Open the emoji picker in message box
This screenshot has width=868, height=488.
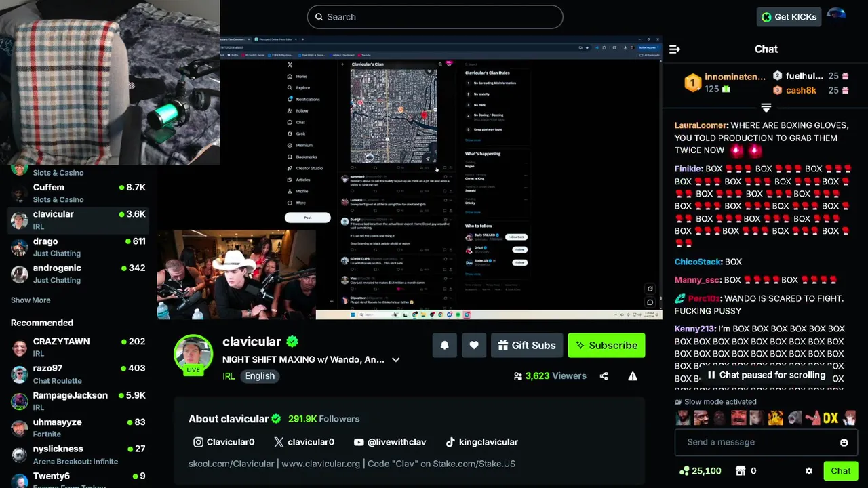[844, 442]
